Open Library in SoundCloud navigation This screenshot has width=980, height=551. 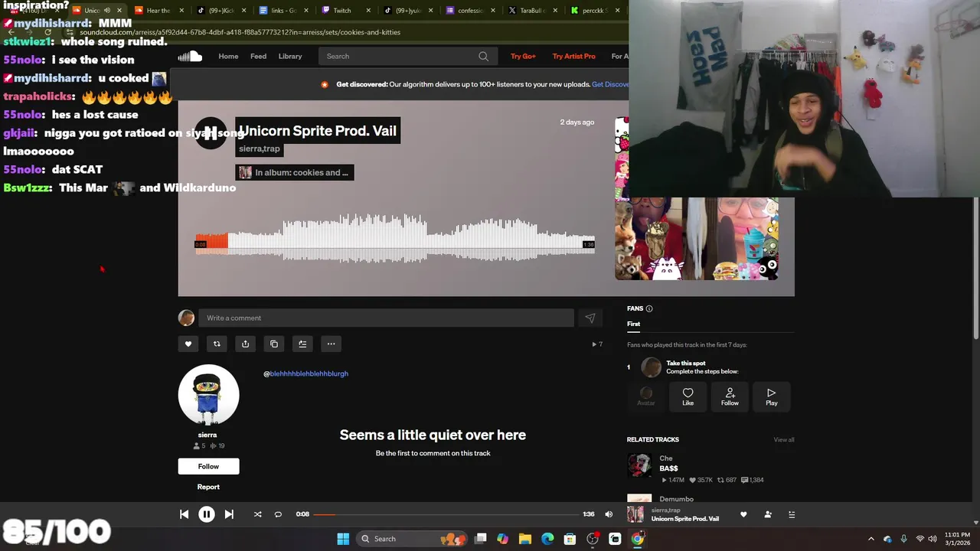pos(290,56)
